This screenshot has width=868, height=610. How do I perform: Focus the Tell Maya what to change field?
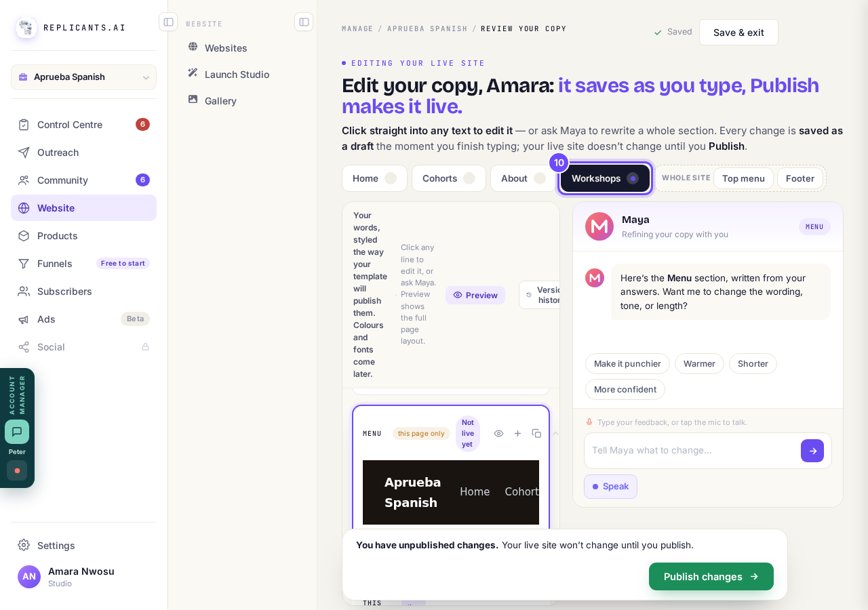[693, 451]
